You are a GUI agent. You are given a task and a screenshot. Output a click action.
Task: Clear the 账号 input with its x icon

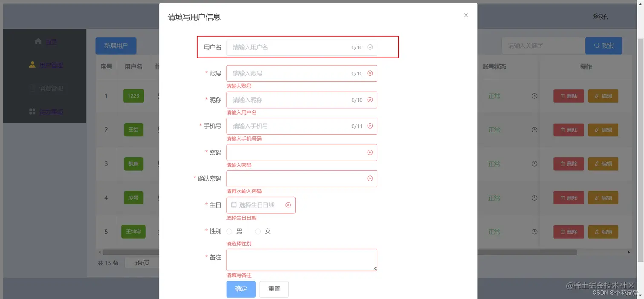coord(370,73)
